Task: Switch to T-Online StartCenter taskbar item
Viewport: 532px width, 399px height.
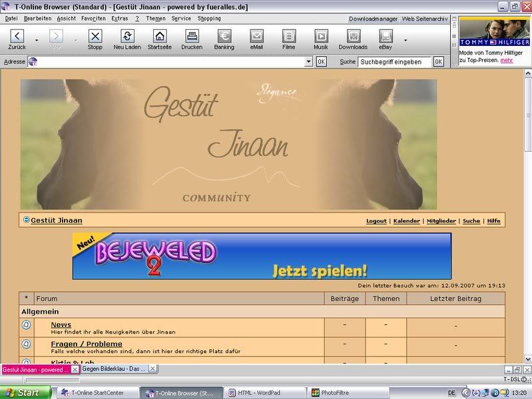Action: pyautogui.click(x=98, y=393)
